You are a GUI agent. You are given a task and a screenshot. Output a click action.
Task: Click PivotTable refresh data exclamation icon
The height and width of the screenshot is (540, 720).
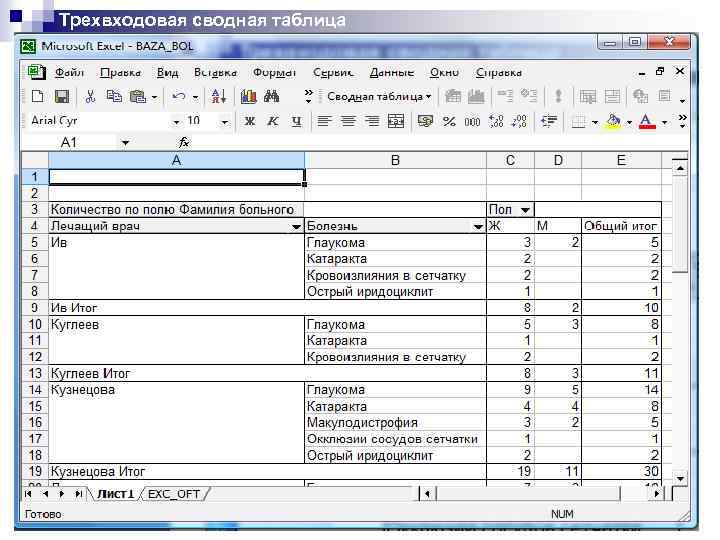point(558,96)
